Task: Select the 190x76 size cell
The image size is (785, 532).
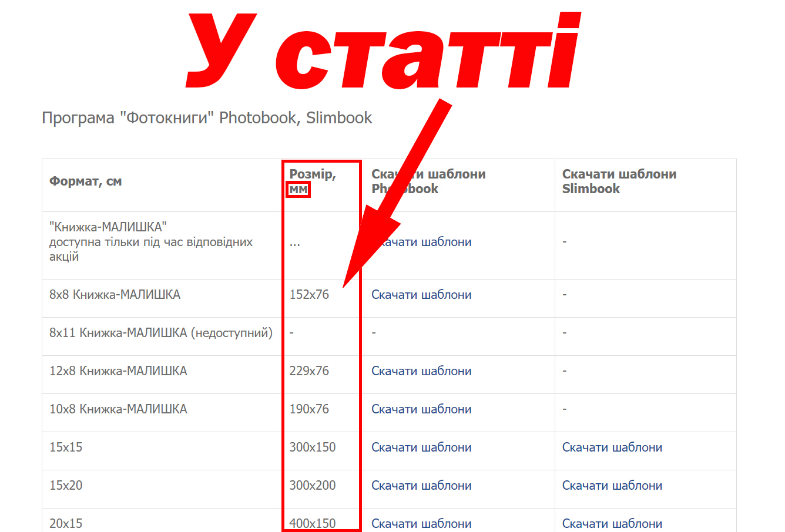Action: (x=309, y=409)
